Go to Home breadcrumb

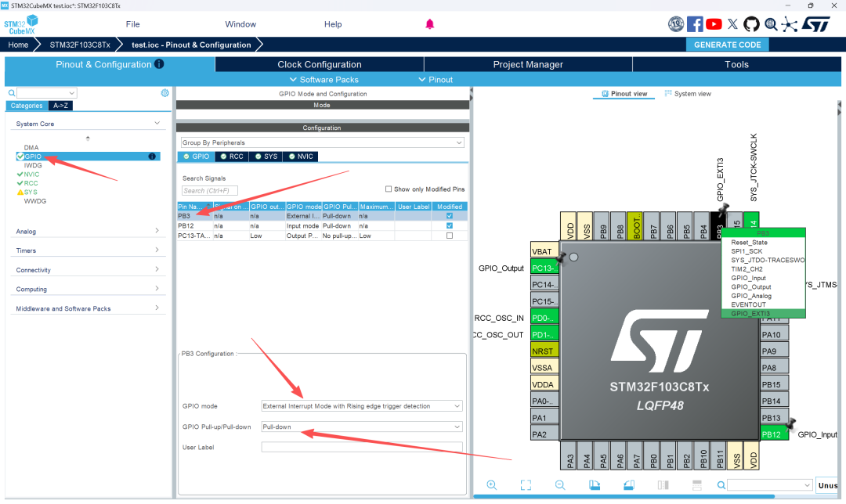click(18, 45)
